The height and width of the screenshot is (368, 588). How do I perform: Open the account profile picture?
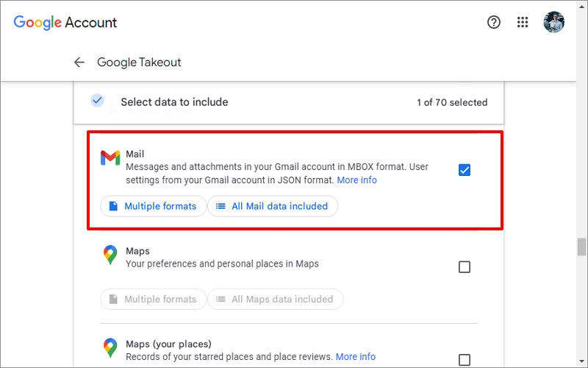554,22
